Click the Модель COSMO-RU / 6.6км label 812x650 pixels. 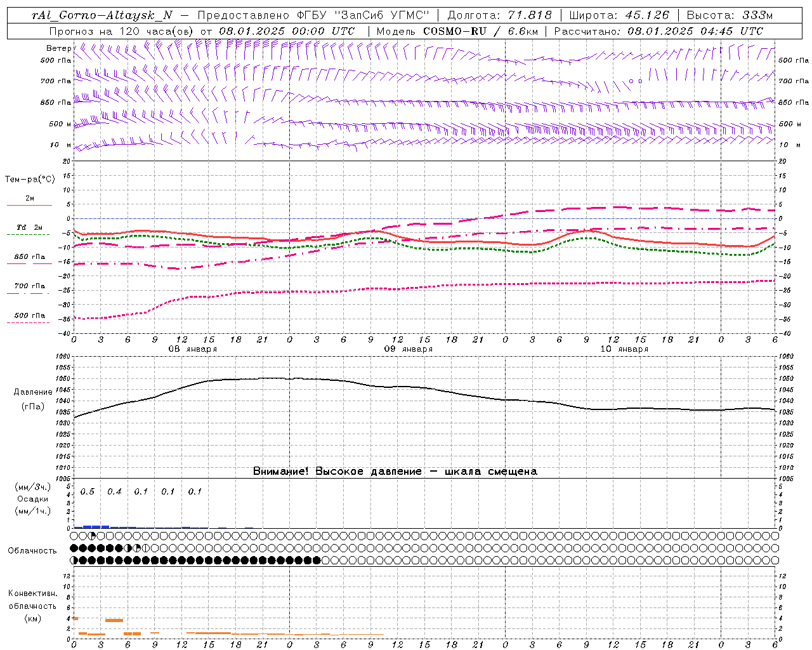point(457,31)
